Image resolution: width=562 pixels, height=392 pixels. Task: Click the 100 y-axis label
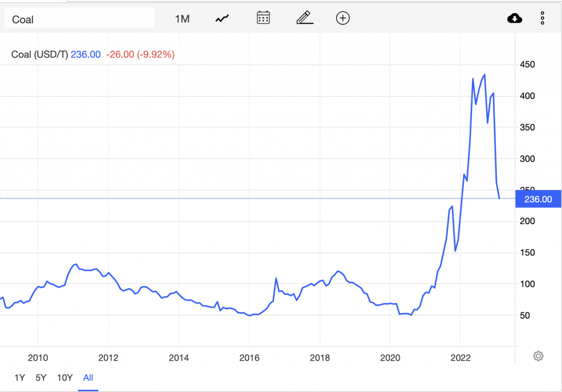[527, 284]
